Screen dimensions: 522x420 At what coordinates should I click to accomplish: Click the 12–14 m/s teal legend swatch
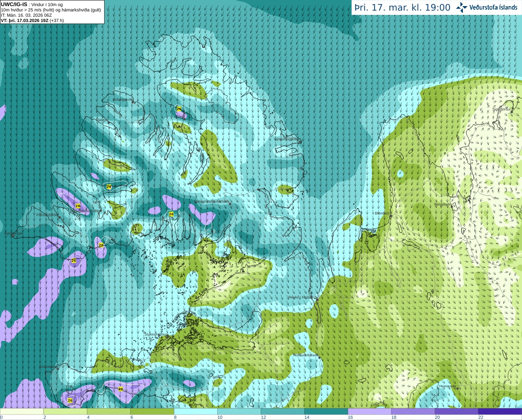[283, 411]
